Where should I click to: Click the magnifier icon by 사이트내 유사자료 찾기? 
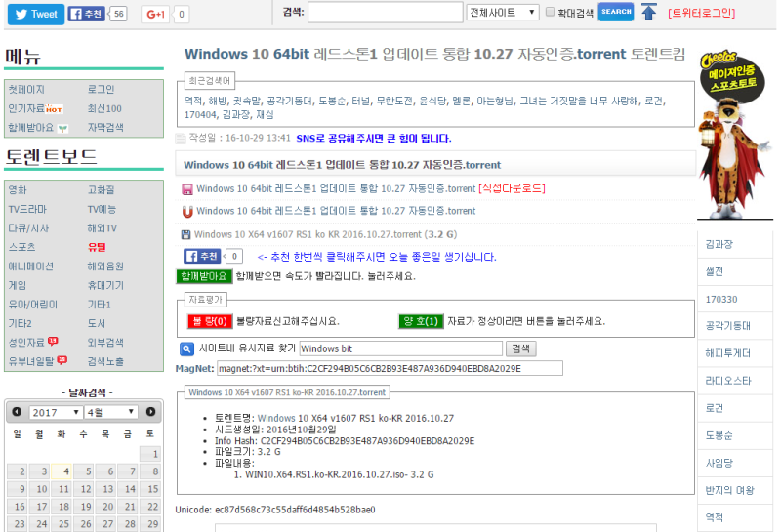[186, 349]
